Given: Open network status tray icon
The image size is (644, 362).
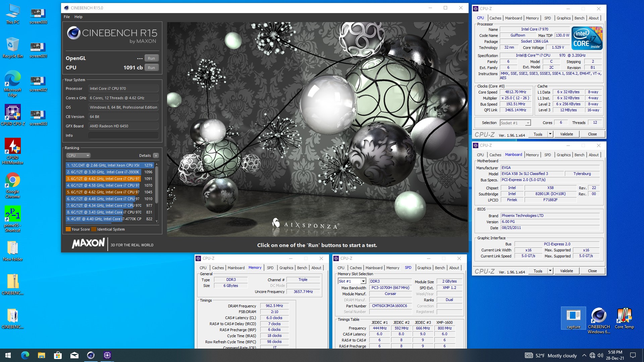Looking at the screenshot, I should coord(592,355).
